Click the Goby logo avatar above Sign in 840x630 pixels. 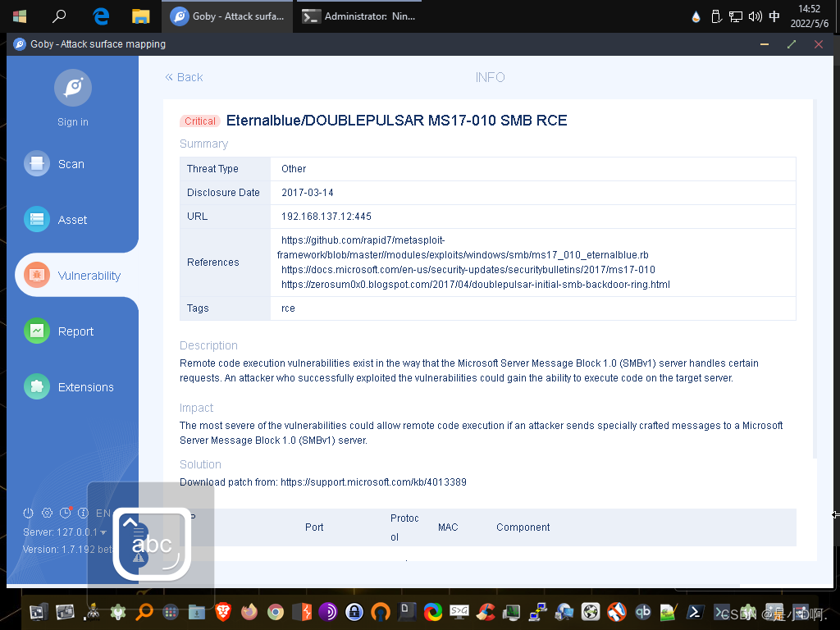coord(73,88)
